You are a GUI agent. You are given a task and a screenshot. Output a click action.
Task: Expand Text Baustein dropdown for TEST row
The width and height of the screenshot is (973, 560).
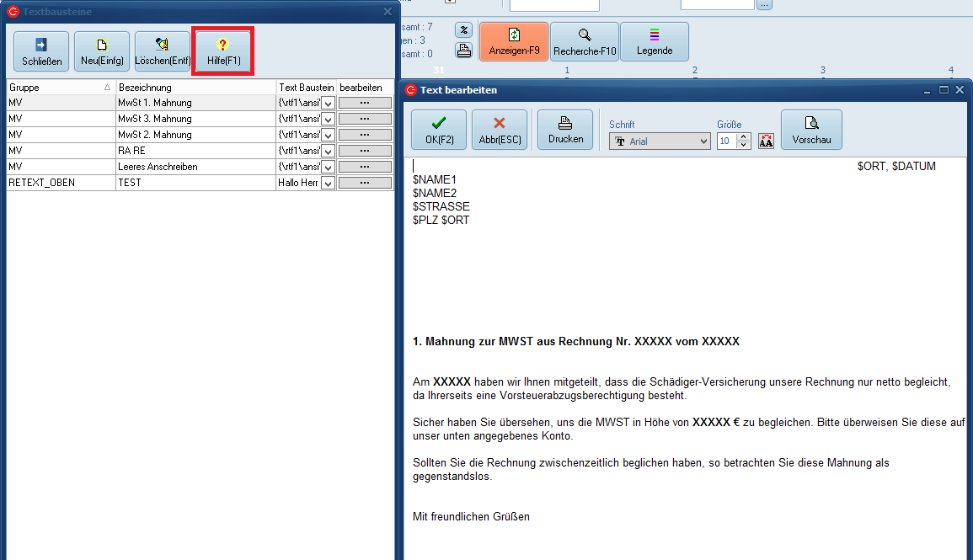329,183
